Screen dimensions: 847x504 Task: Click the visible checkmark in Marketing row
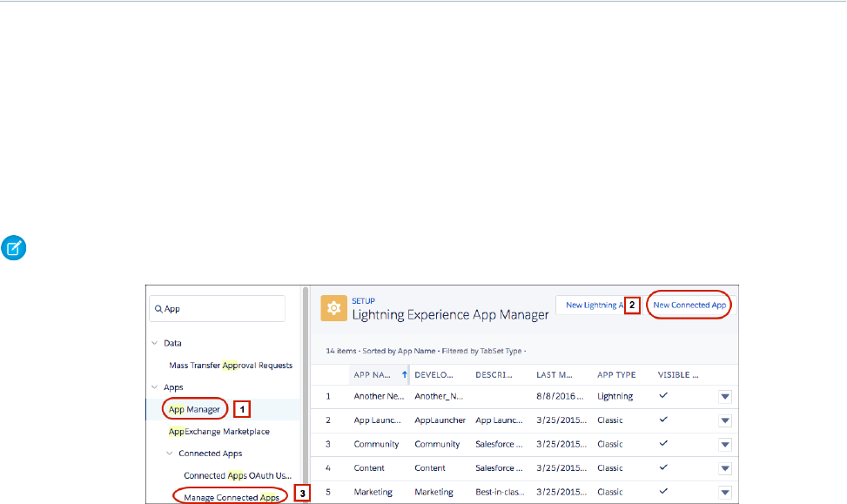tap(663, 491)
